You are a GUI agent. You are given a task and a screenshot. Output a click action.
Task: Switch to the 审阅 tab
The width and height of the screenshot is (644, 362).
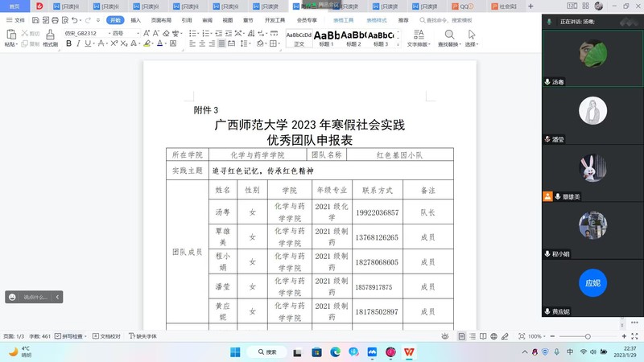(207, 20)
